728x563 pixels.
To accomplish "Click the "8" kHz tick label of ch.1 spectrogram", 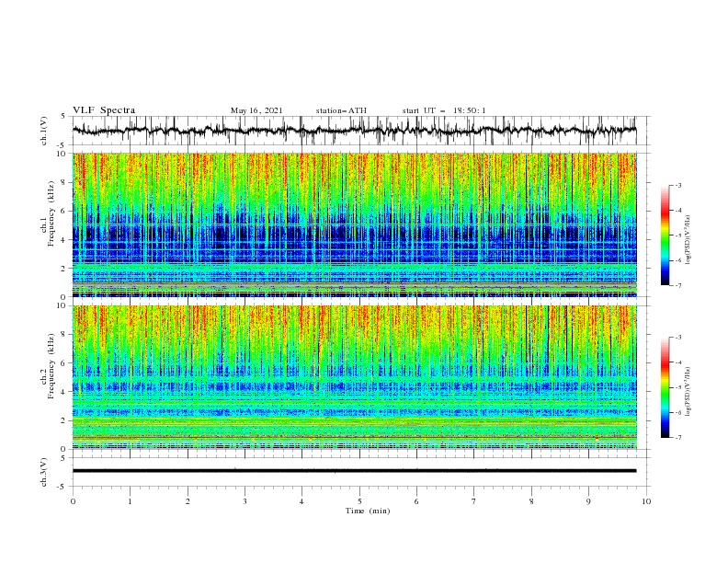I will point(65,182).
